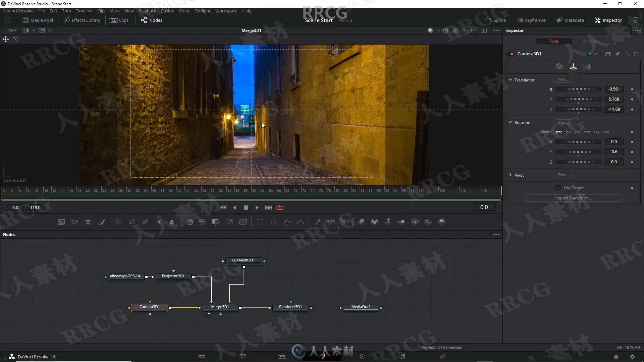The height and width of the screenshot is (362, 644).
Task: Click the Translation Pick button
Action: 563,80
